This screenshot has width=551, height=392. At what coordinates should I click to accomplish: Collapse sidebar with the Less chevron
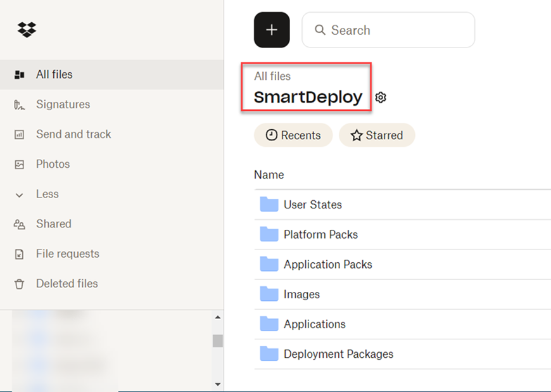pos(20,195)
